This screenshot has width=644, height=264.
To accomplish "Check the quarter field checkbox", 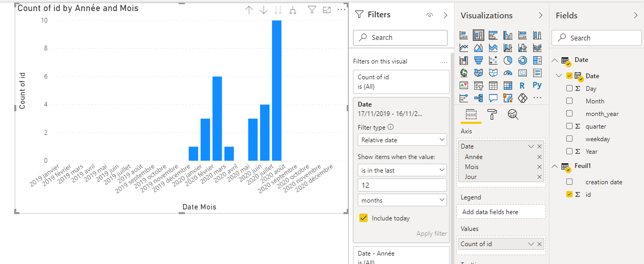I will click(569, 126).
